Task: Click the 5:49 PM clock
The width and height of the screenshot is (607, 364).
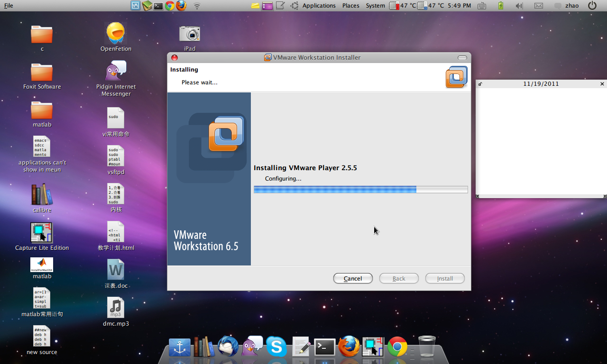Action: [459, 6]
